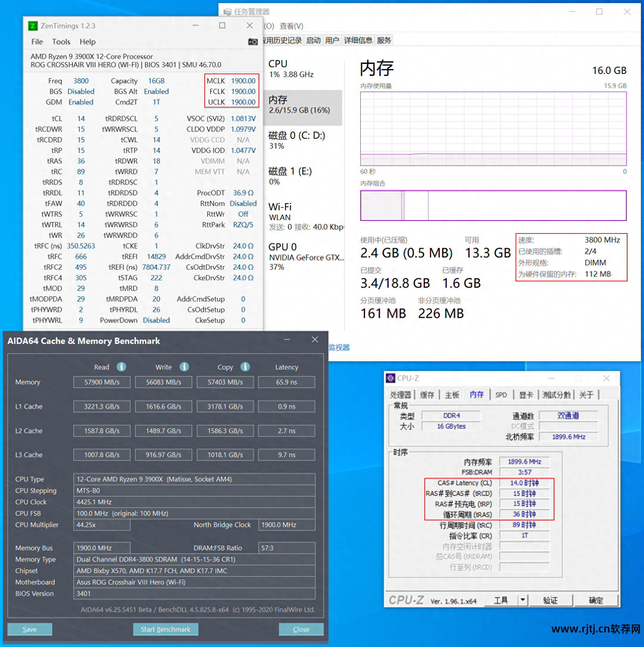Click the ProcODT 36.9 Ω value

[x=243, y=193]
